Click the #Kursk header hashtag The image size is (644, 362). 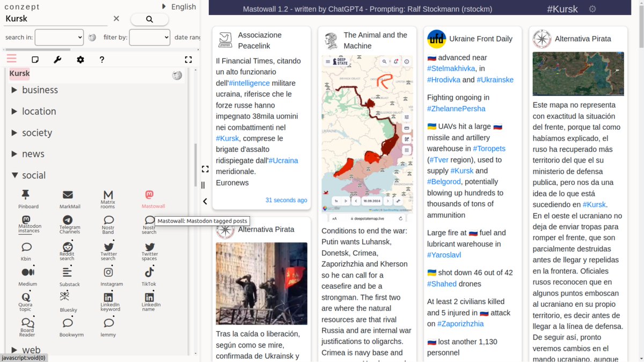click(562, 9)
